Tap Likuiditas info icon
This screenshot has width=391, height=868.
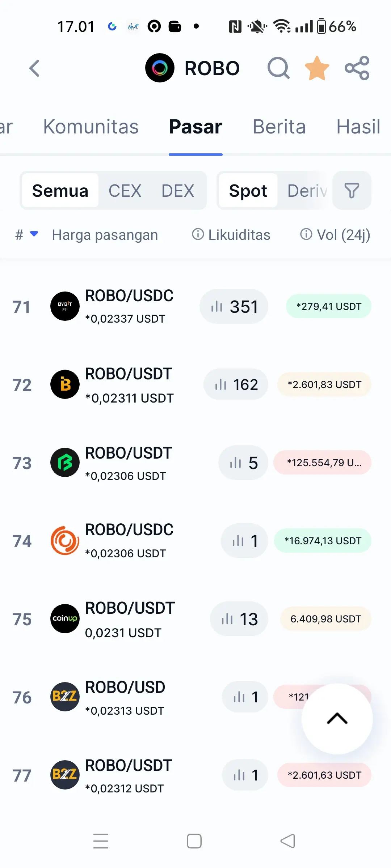pos(198,234)
